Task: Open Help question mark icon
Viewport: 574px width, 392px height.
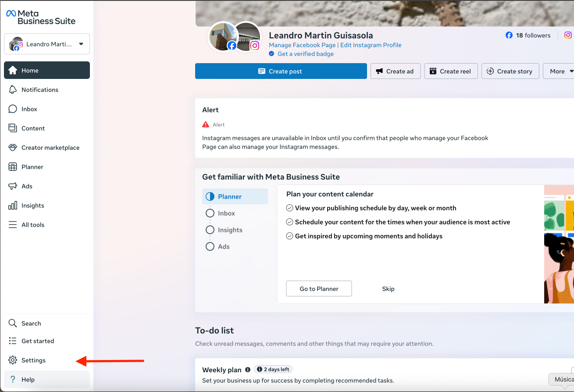Action: click(x=13, y=379)
